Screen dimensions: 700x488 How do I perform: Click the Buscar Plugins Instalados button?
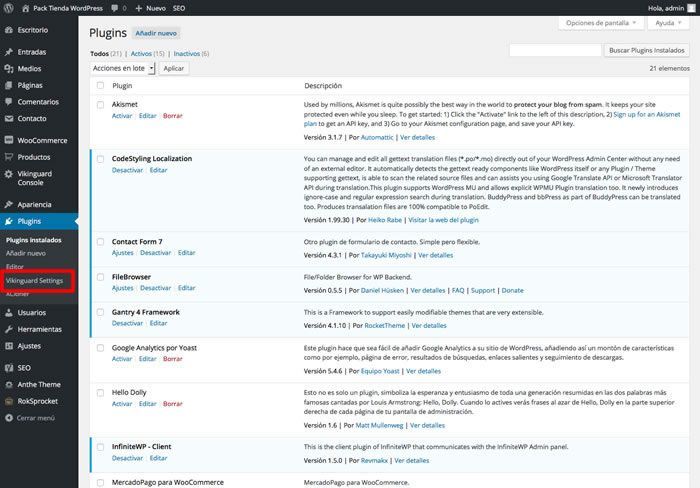[646, 50]
